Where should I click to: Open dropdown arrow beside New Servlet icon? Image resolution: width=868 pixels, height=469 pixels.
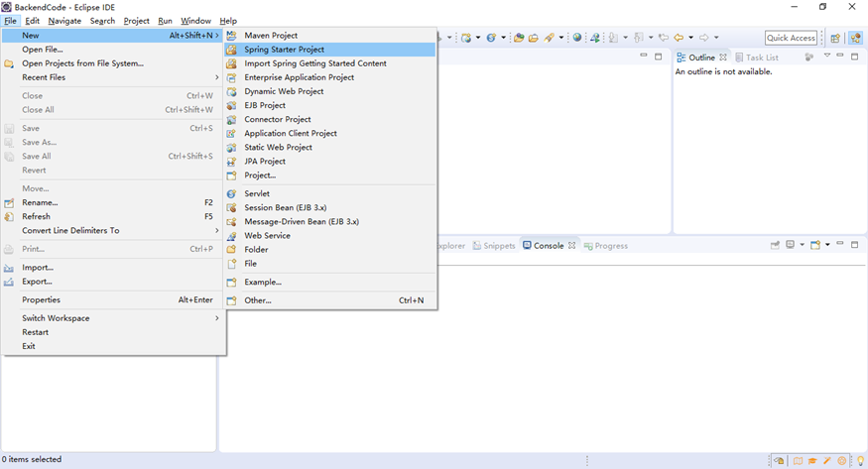coord(503,38)
